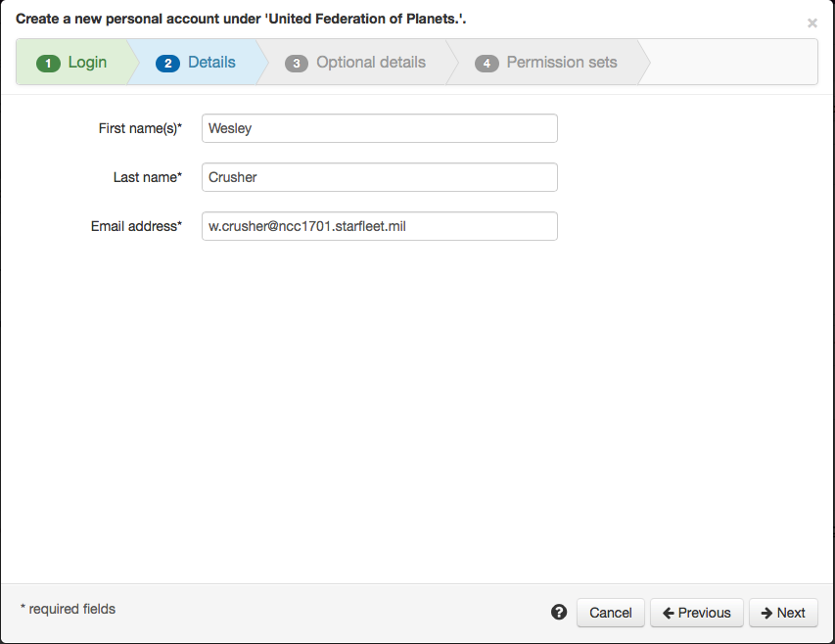835x644 pixels.
Task: Return to the previous wizard step
Action: pos(696,613)
